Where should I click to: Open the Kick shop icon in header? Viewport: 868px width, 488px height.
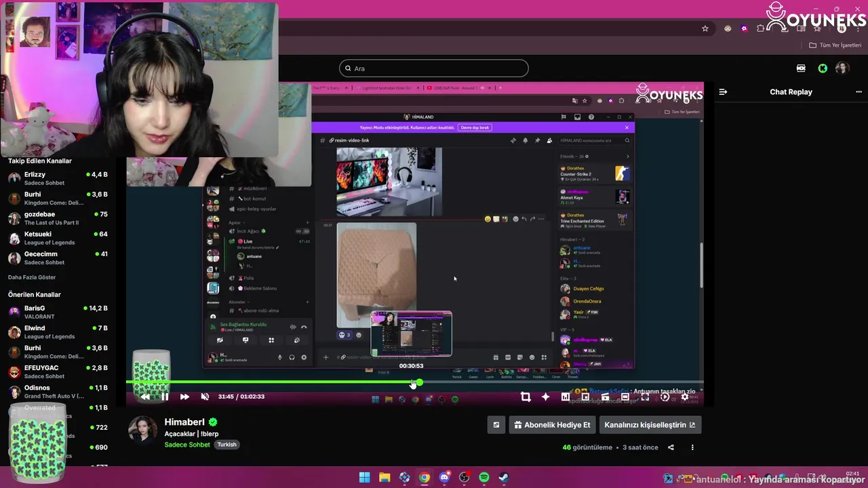[801, 68]
